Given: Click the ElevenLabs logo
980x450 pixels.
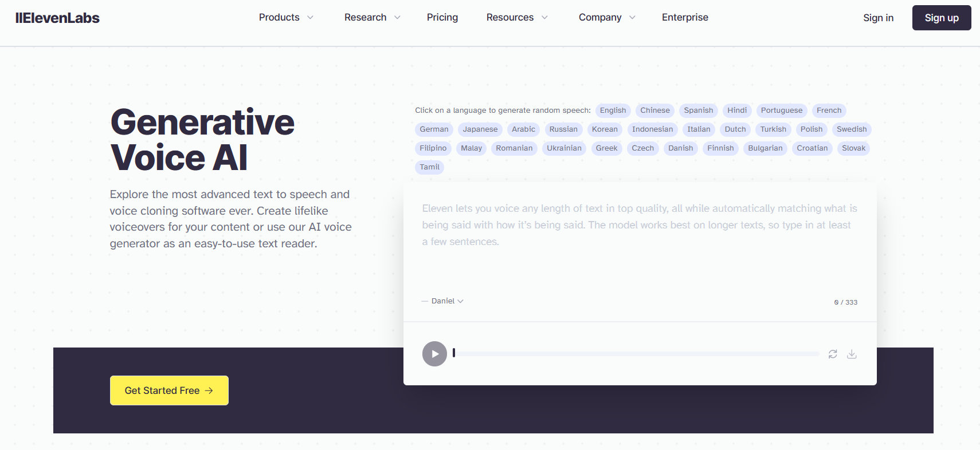Looking at the screenshot, I should tap(57, 18).
